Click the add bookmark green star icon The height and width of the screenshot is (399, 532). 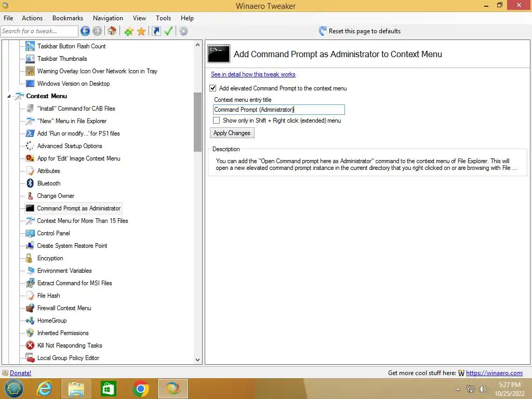pyautogui.click(x=129, y=32)
